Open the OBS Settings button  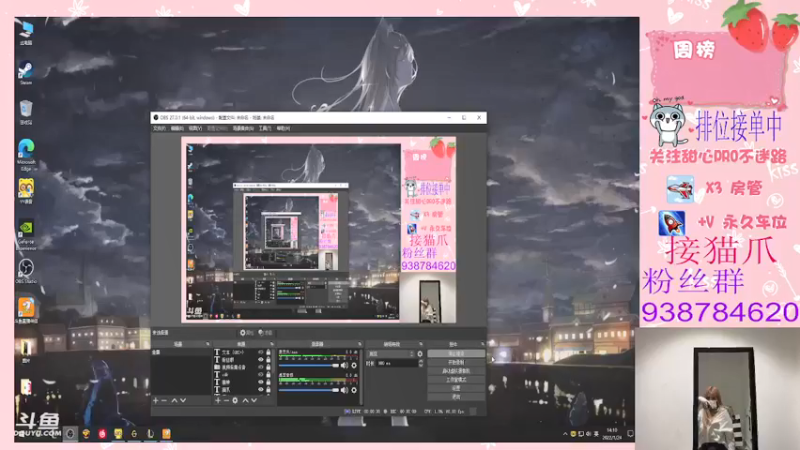[456, 388]
